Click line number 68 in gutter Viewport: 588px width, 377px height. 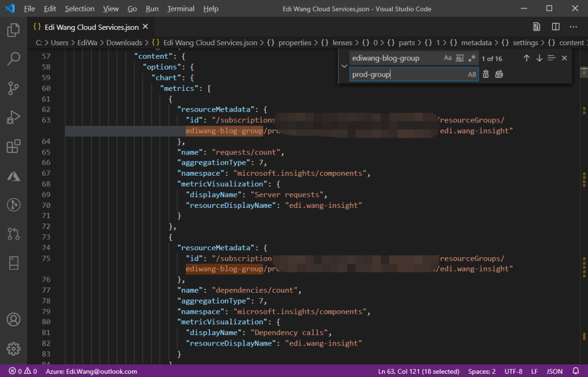[x=46, y=184]
